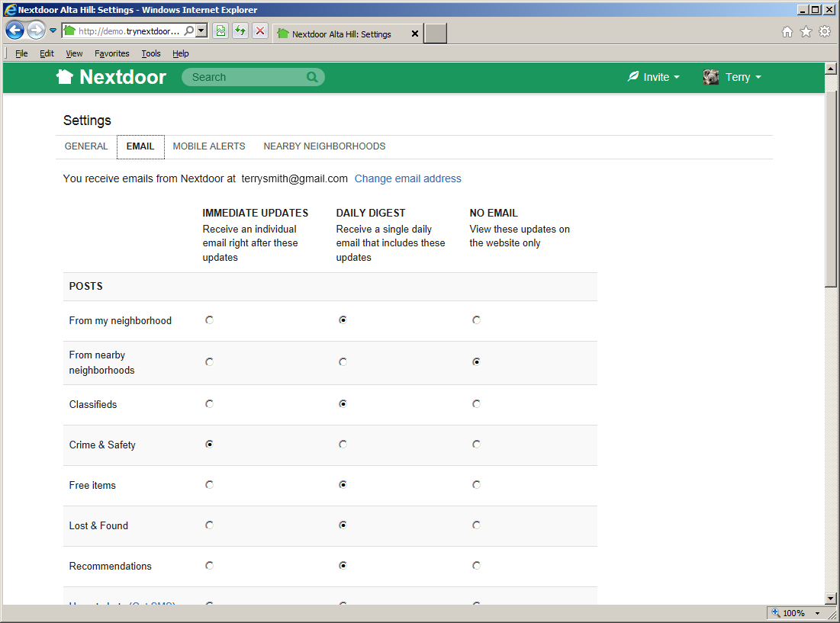
Task: Open Internet Explorer settings gear icon
Action: 825,31
